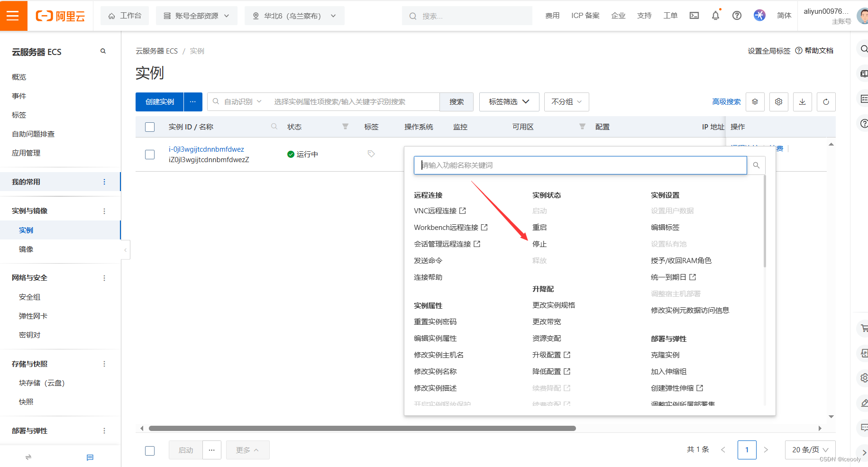Open 部署与弹性 section options dots

[x=104, y=431]
